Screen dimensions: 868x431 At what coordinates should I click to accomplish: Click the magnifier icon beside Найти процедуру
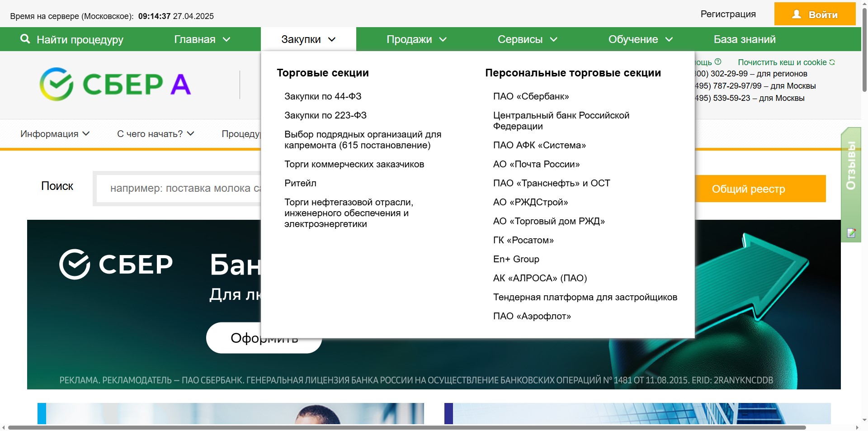coord(25,39)
